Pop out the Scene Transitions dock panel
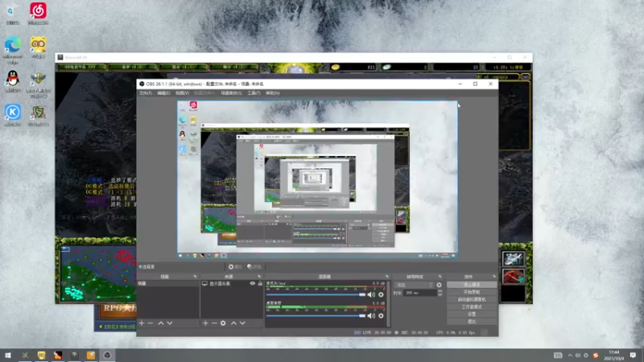The width and height of the screenshot is (644, 362). (440, 277)
